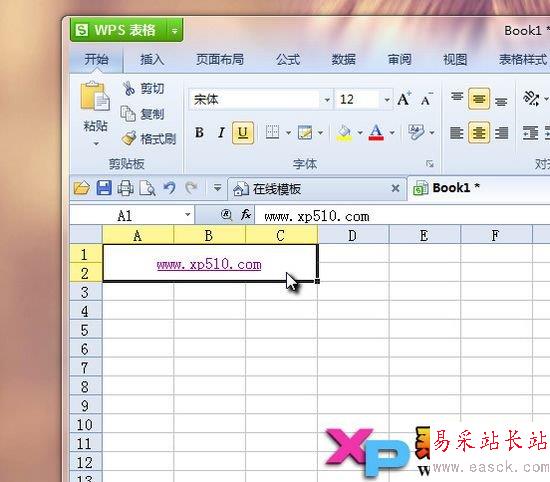Click the Paste clipboard icon
The height and width of the screenshot is (482, 550).
click(x=95, y=96)
